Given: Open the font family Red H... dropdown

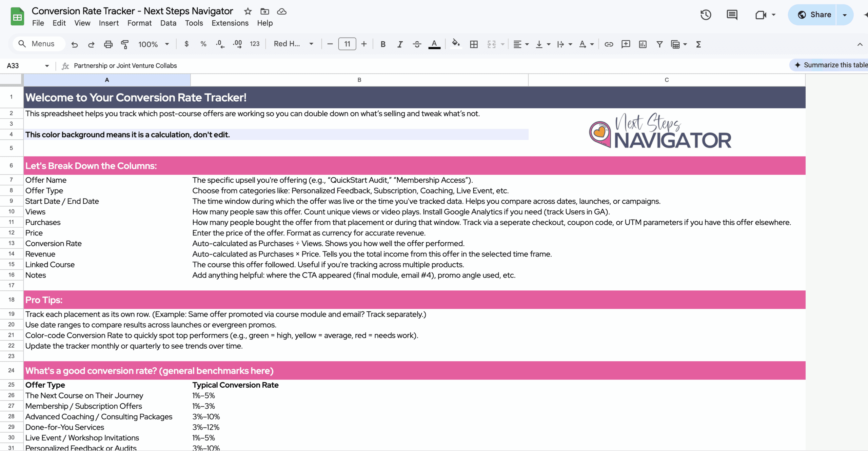Looking at the screenshot, I should [293, 44].
